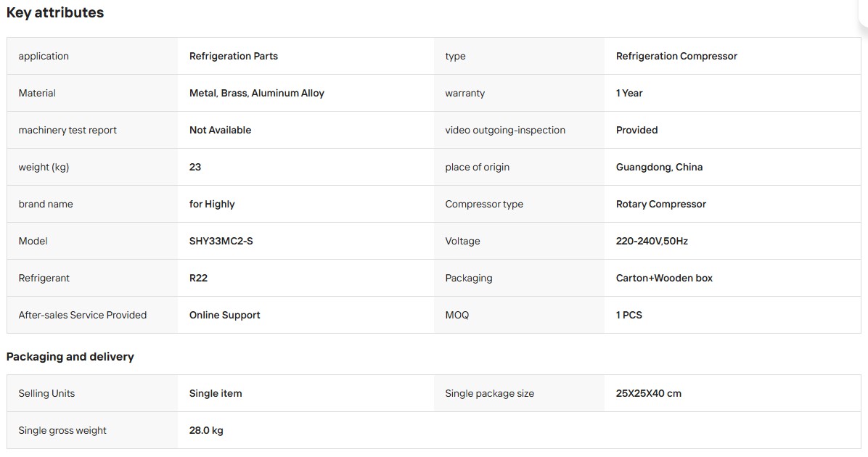Click the 1 Year warranty value
868x457 pixels.
point(629,93)
